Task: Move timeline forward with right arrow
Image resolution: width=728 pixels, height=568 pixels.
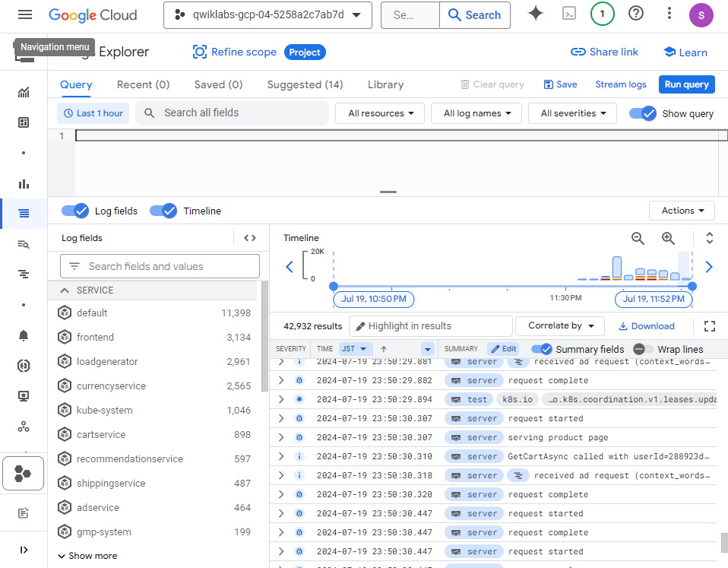Action: [709, 267]
